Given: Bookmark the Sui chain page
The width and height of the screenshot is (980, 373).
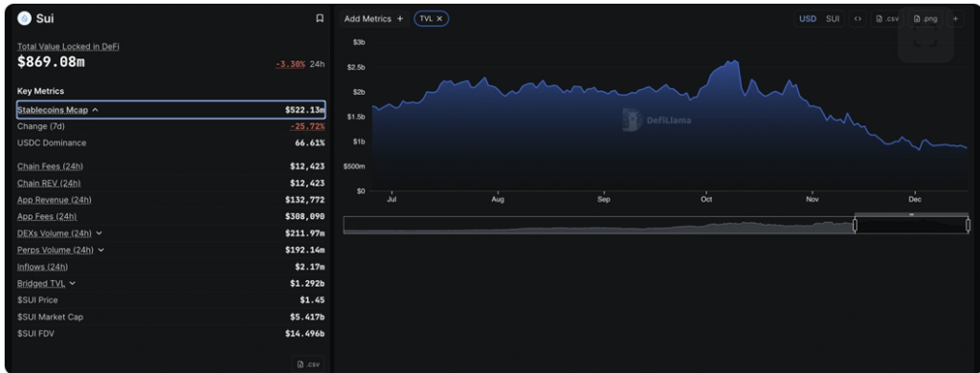Looking at the screenshot, I should coord(320,19).
